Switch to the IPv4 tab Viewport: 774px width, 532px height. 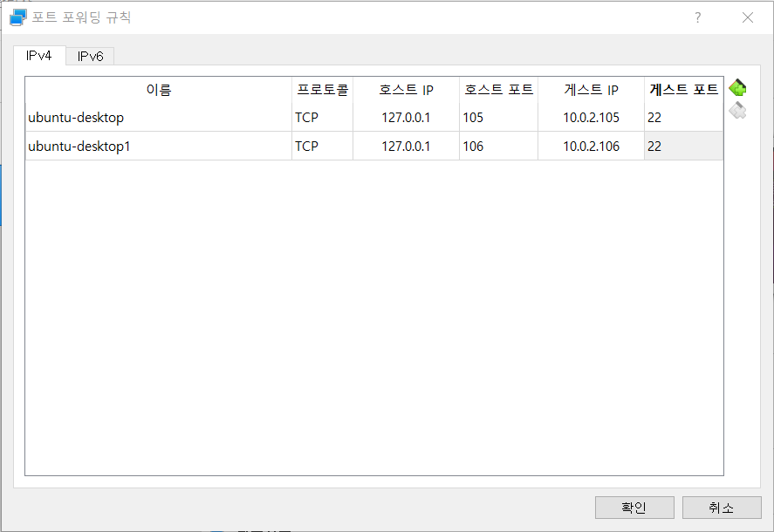[x=39, y=56]
